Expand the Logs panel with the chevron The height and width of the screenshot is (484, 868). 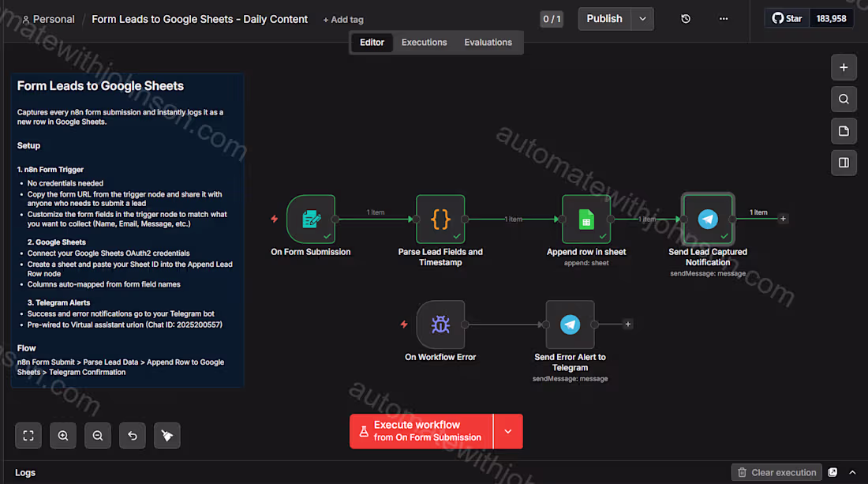click(852, 472)
